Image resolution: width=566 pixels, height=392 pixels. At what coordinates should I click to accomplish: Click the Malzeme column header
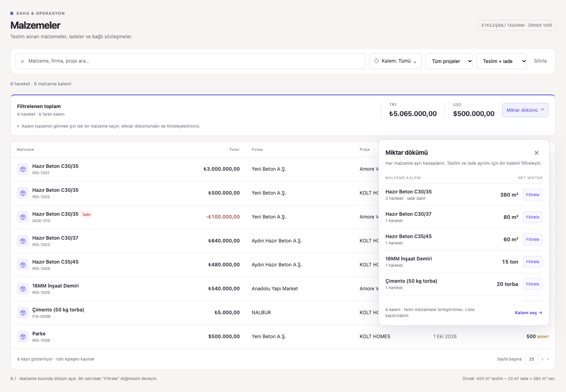[x=26, y=150]
